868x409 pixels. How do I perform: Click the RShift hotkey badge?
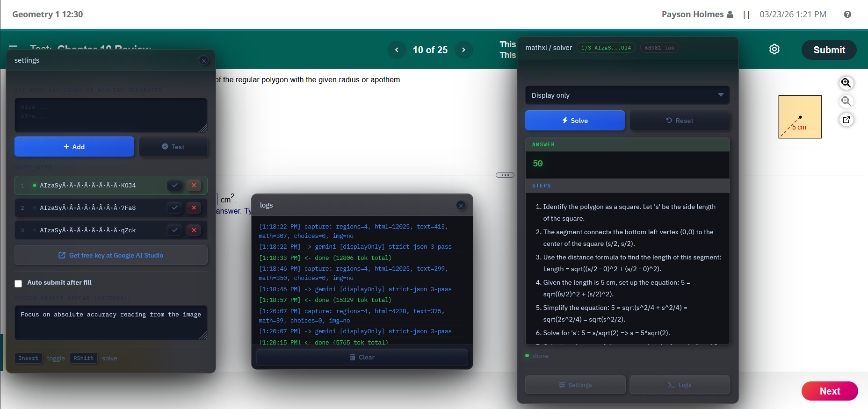[84, 358]
